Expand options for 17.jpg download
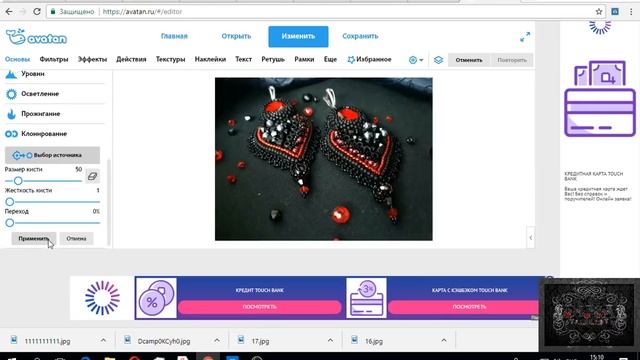The image size is (640, 360). point(330,340)
